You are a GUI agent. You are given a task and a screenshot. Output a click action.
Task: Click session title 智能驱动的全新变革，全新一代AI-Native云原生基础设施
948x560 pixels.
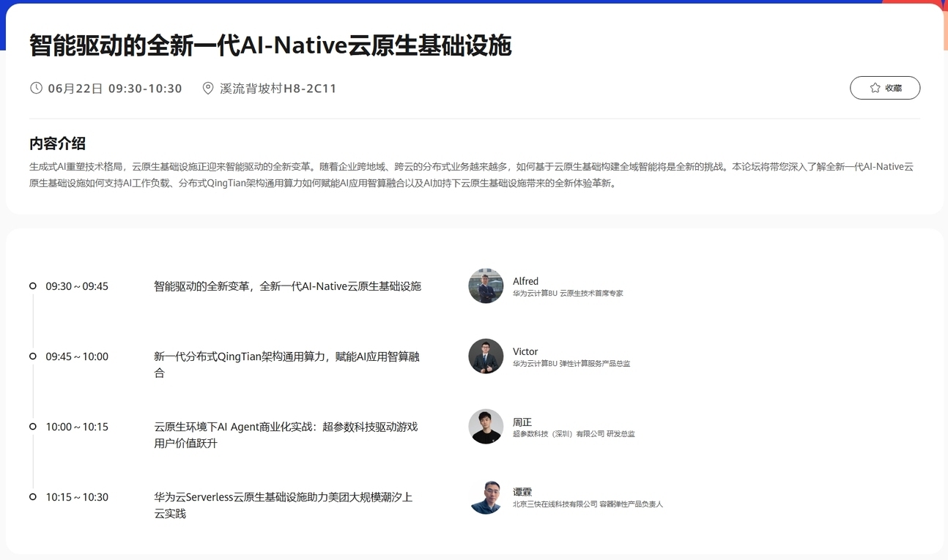tap(287, 286)
